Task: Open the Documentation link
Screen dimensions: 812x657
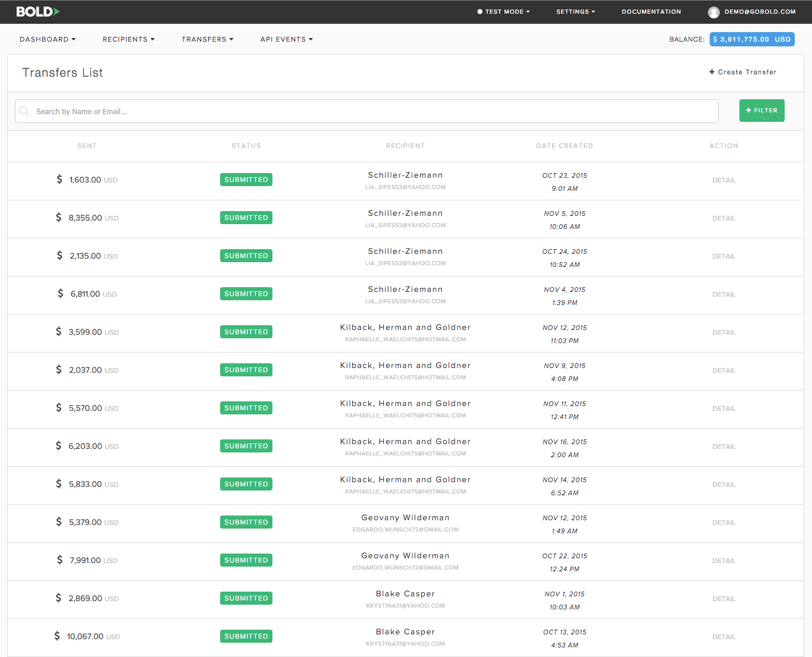Action: (x=651, y=11)
